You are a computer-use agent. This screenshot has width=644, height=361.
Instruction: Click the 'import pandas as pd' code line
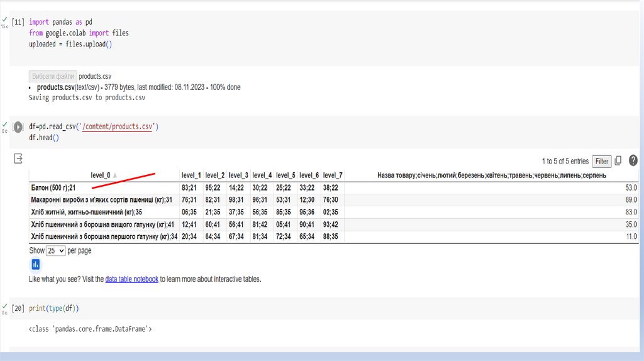pos(60,22)
